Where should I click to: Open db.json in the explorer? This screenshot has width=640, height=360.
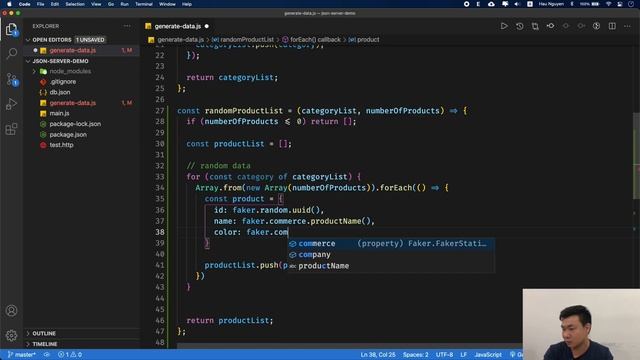[x=60, y=92]
